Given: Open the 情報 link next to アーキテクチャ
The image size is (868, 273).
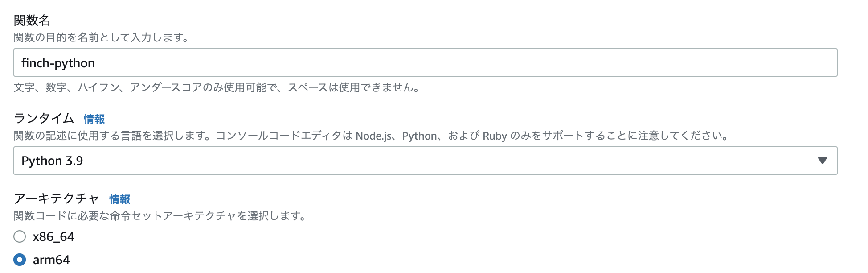Looking at the screenshot, I should coord(119,199).
